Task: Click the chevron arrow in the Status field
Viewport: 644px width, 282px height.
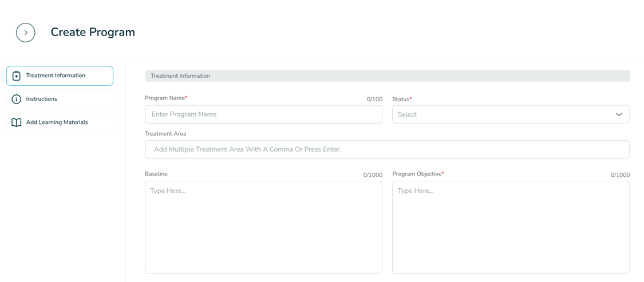Action: click(619, 114)
